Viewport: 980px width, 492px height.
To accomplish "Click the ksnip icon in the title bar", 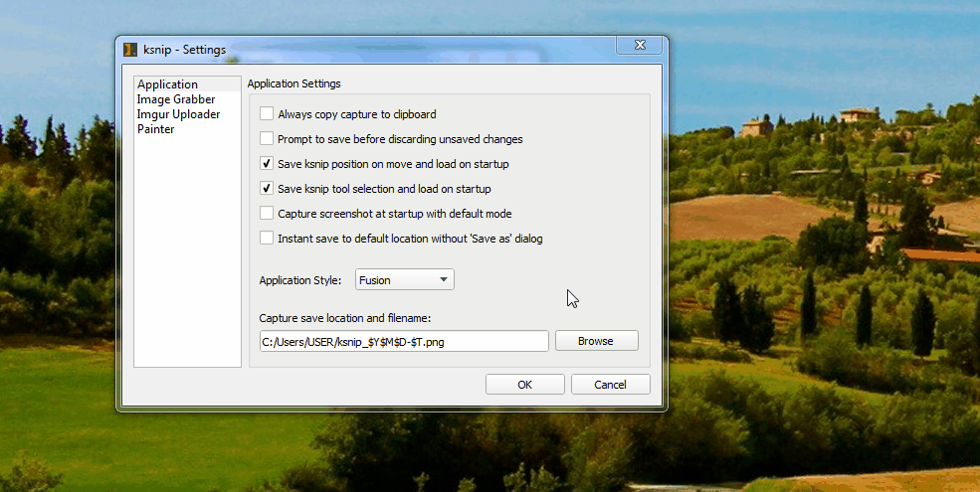I will click(130, 50).
